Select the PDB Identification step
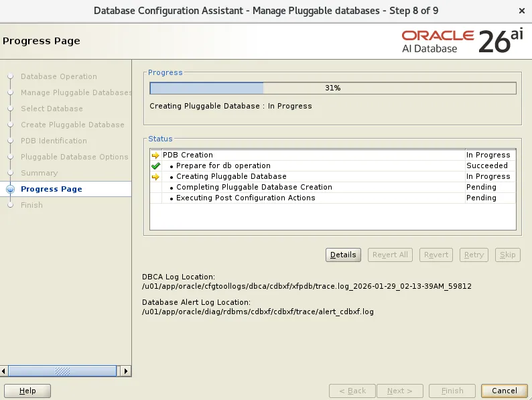532x400 pixels. [x=54, y=141]
